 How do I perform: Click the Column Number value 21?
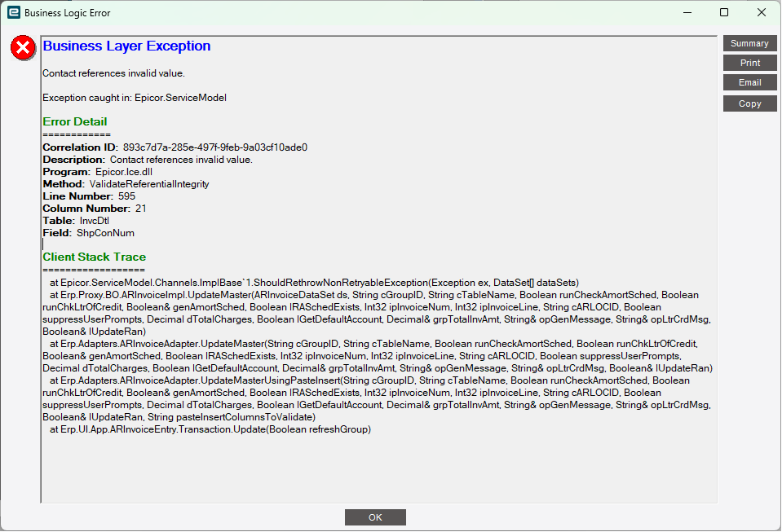pyautogui.click(x=140, y=209)
